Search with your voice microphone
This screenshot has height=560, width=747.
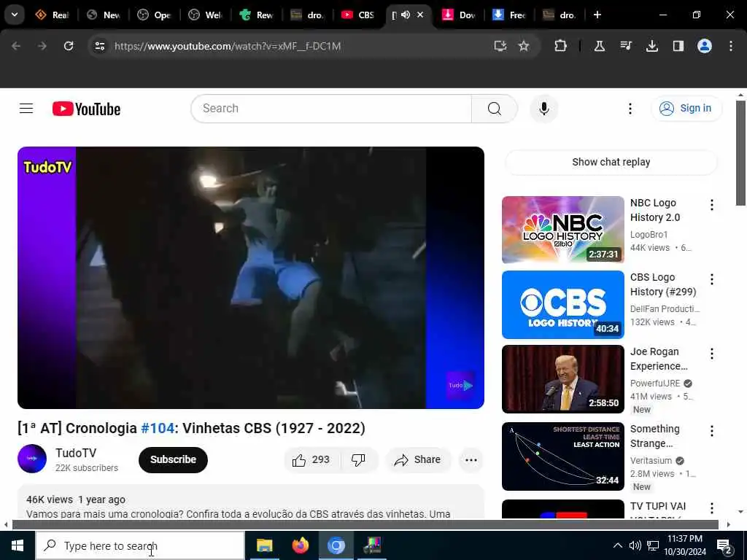(543, 109)
